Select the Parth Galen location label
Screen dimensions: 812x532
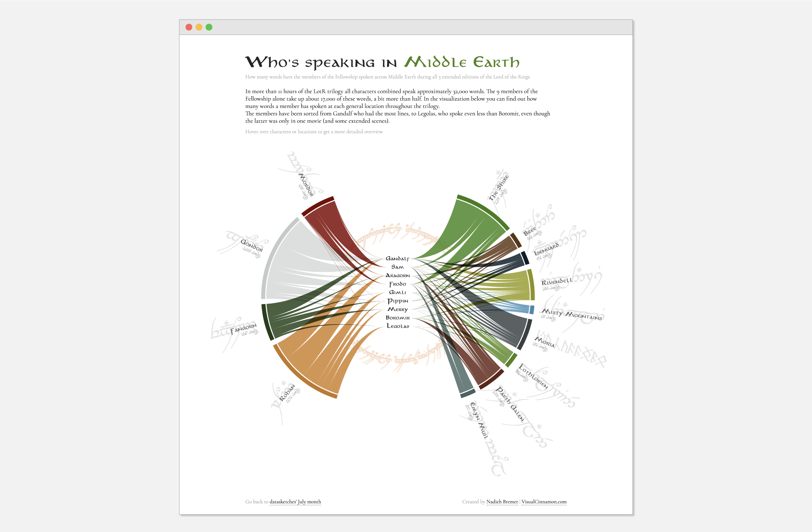coord(510,404)
